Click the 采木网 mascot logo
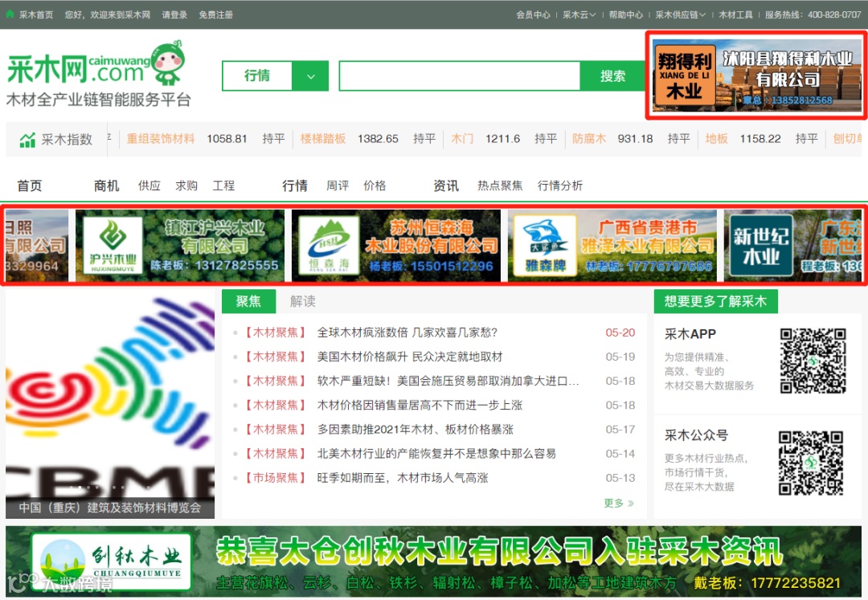Image resolution: width=868 pixels, height=600 pixels. 168,63
